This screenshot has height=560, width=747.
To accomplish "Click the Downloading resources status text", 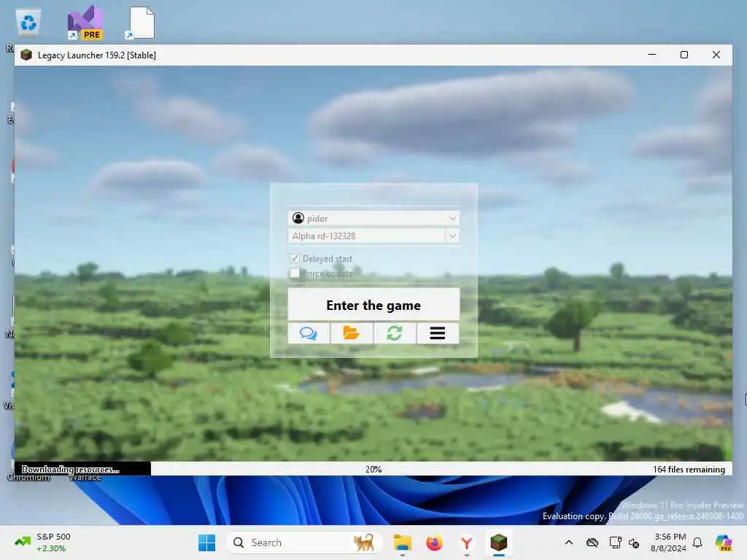I will 70,470.
